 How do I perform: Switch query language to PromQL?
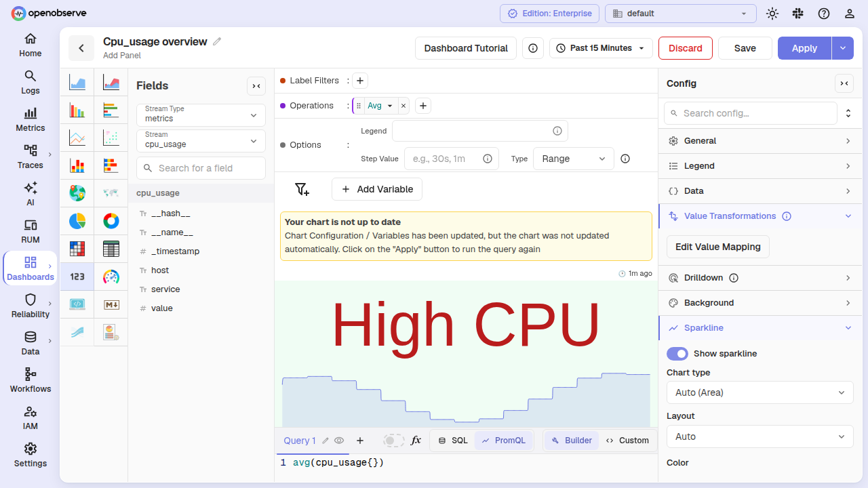[x=504, y=441]
